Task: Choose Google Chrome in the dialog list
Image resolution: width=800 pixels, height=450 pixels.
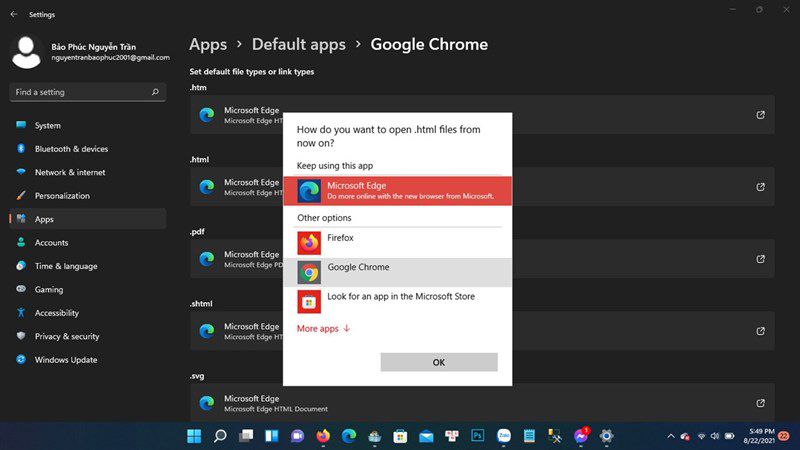Action: point(397,272)
